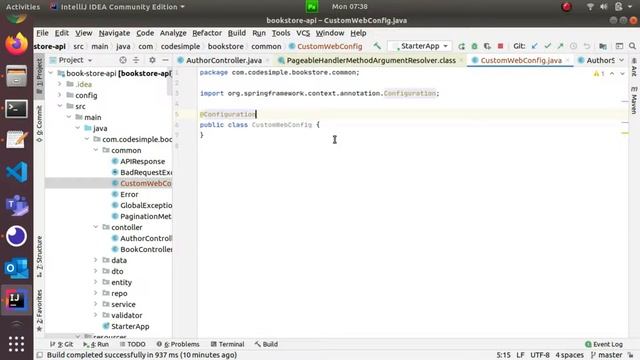Click the Select Opened File target icon

(x=123, y=60)
